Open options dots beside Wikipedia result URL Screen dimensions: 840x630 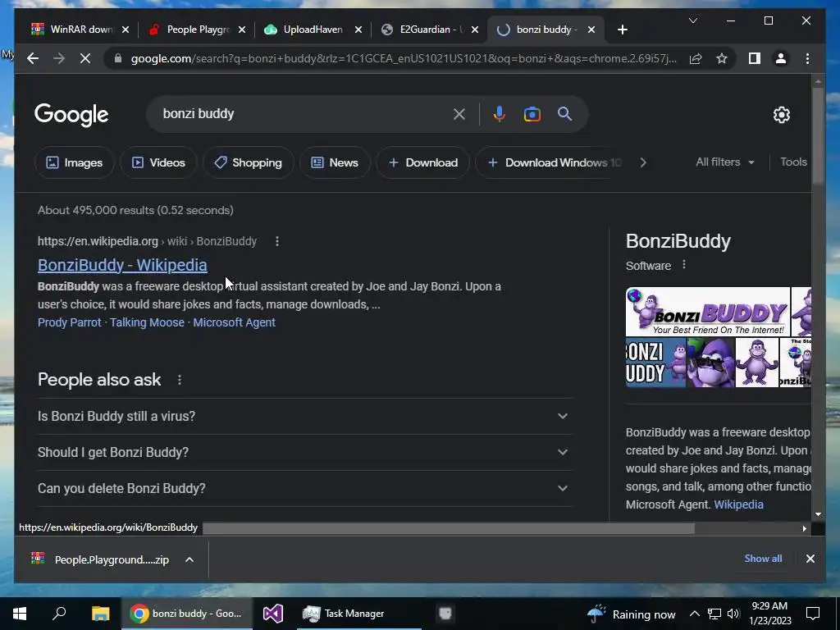(x=277, y=241)
